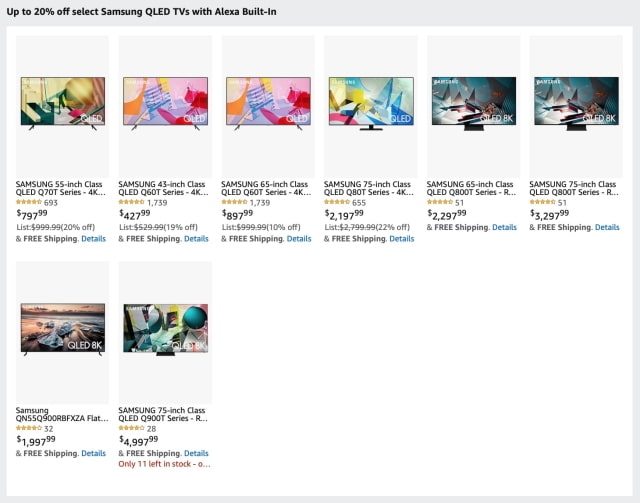Open the 65-inch Q800T 8K TV image
The height and width of the screenshot is (503, 640).
pyautogui.click(x=473, y=104)
